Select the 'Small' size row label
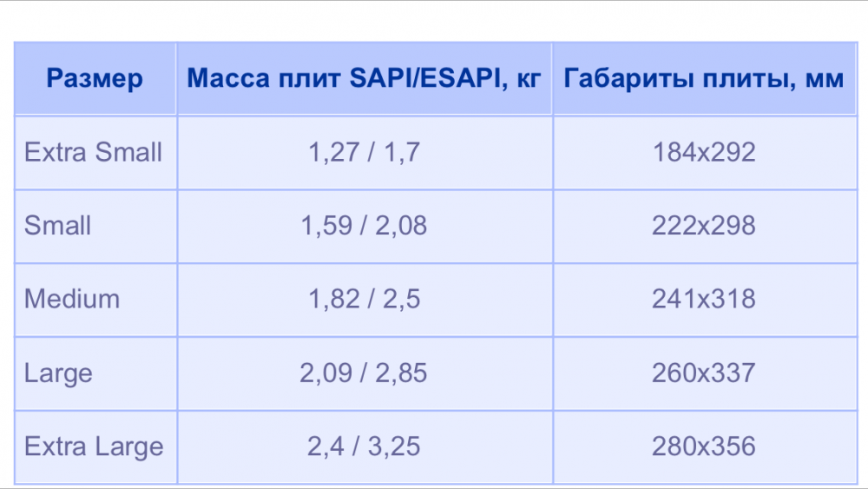Image resolution: width=868 pixels, height=489 pixels. pyautogui.click(x=58, y=226)
